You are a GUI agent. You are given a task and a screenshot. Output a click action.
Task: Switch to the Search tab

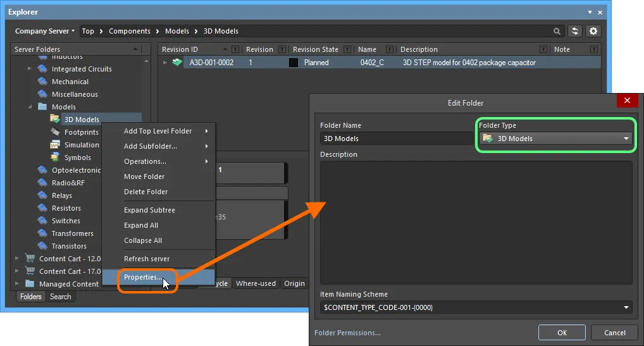click(60, 296)
